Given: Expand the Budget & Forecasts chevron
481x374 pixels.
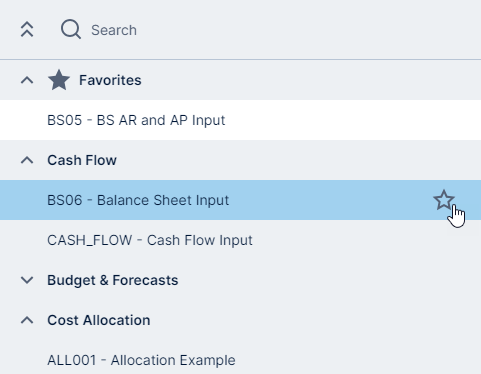Looking at the screenshot, I should pos(27,280).
